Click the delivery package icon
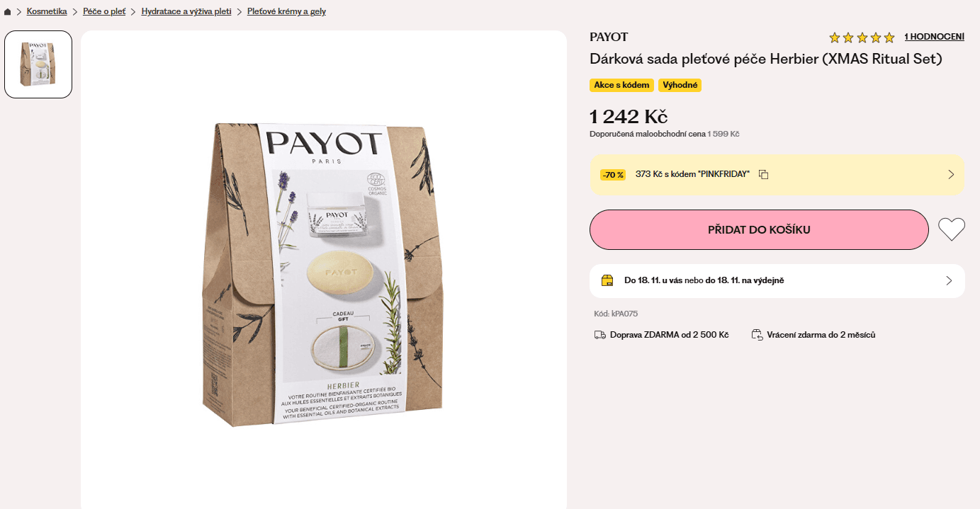980x509 pixels. point(607,280)
